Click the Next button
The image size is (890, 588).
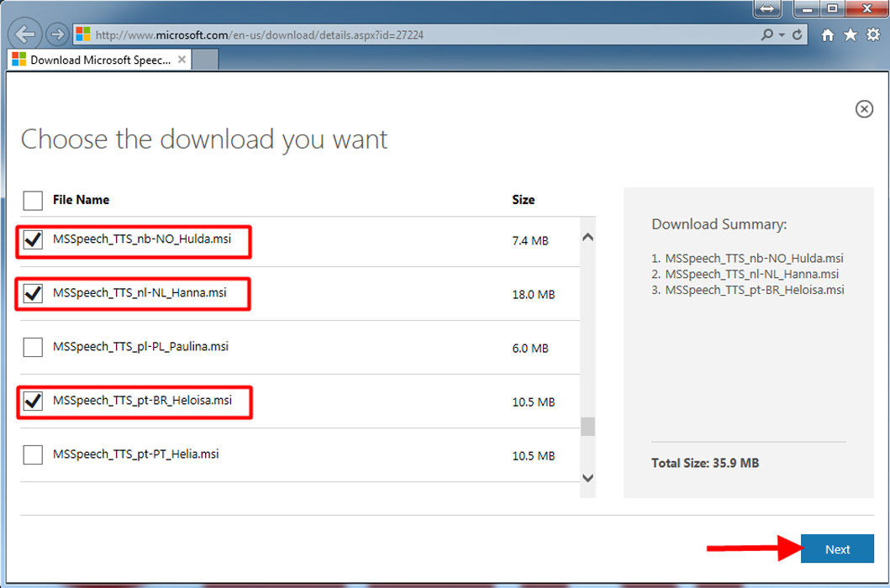[x=837, y=549]
